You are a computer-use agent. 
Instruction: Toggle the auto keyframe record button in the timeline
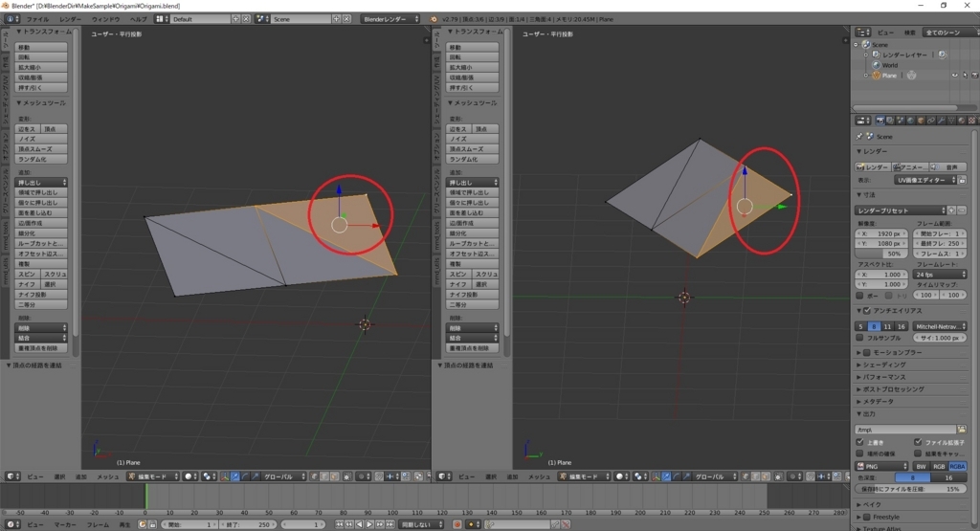coord(457,524)
